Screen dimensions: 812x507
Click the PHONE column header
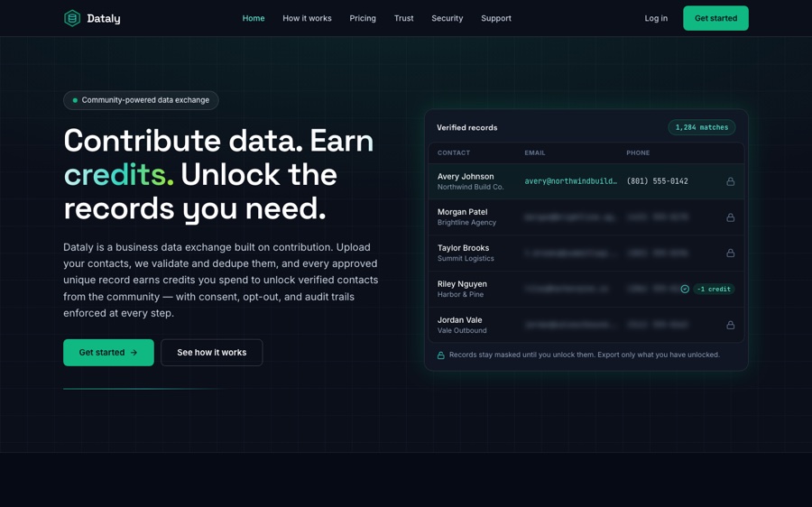click(638, 152)
